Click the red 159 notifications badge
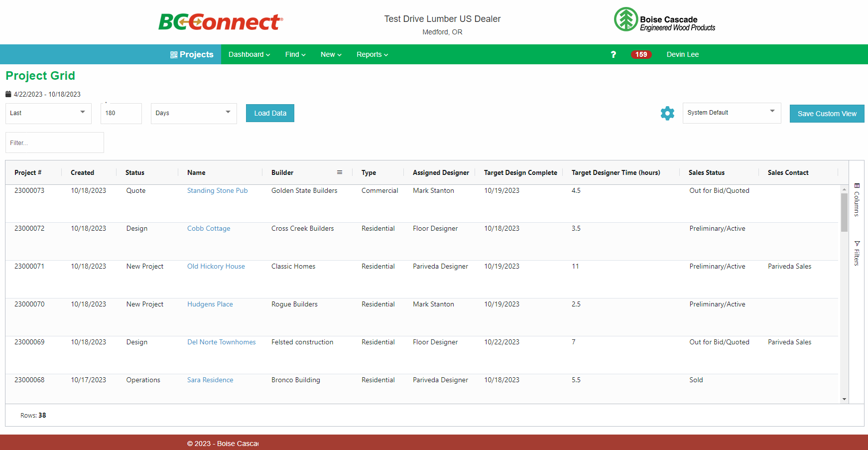Viewport: 868px width, 450px height. 641,54
